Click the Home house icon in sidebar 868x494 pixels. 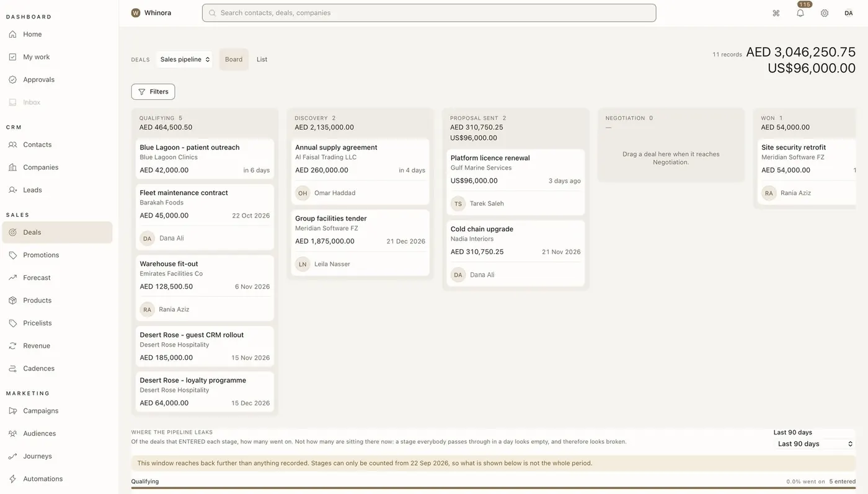(12, 34)
